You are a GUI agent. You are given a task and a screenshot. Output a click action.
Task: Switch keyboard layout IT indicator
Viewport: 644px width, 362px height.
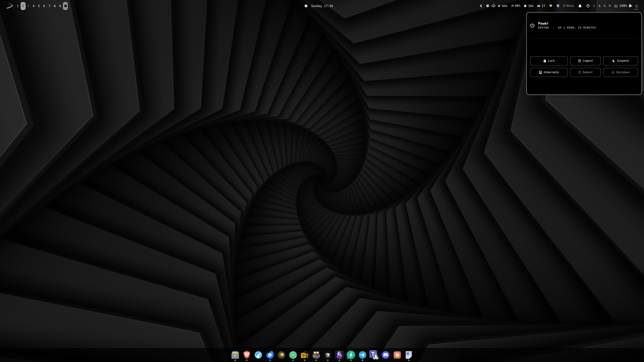[x=541, y=6]
